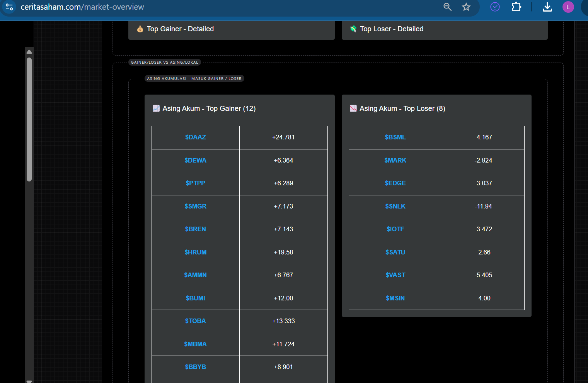Expand the Top Loser - Detailed panel
588x383 pixels.
click(444, 29)
